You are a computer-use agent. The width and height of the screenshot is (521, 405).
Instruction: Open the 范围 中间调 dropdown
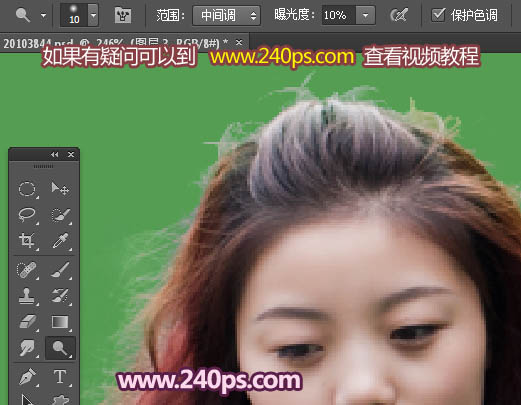click(x=226, y=15)
